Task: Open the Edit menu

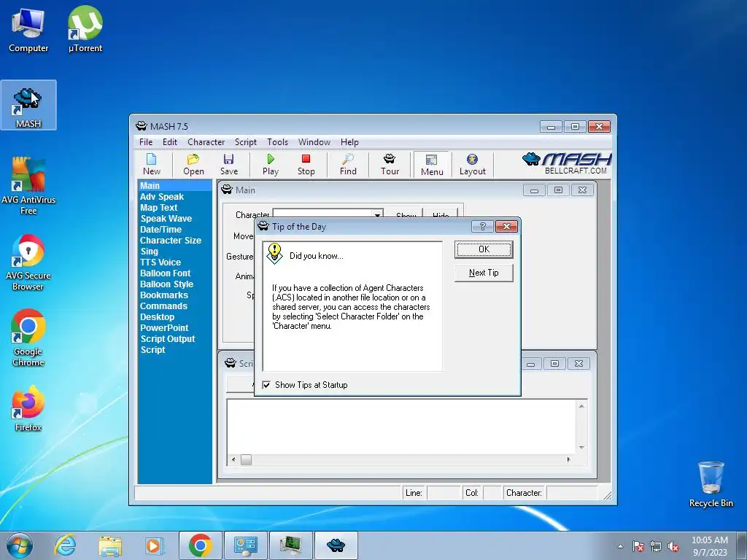Action: (x=169, y=142)
